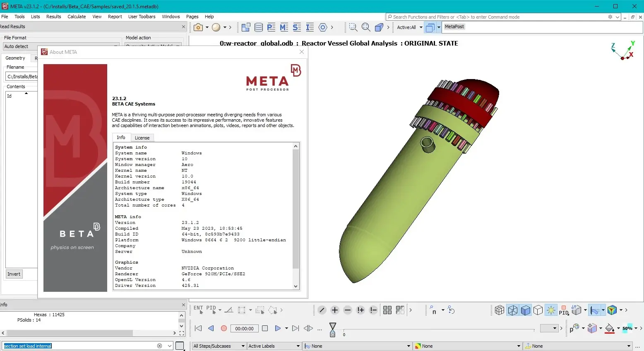Toggle the sun lighting button
The image size is (644, 351).
pos(551,310)
